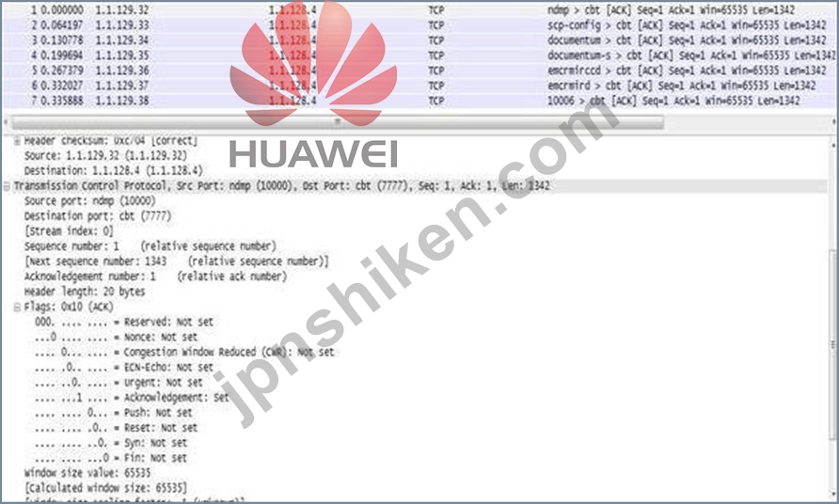Select the Next sequence number: 1343 line

tap(177, 261)
